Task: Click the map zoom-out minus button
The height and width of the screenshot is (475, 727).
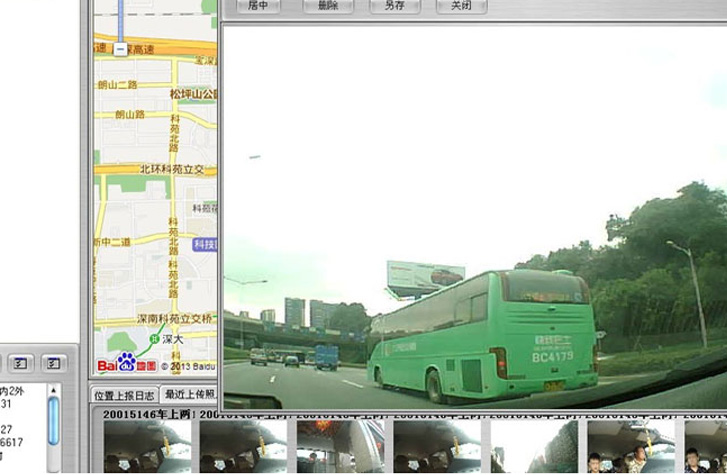Action: point(120,49)
